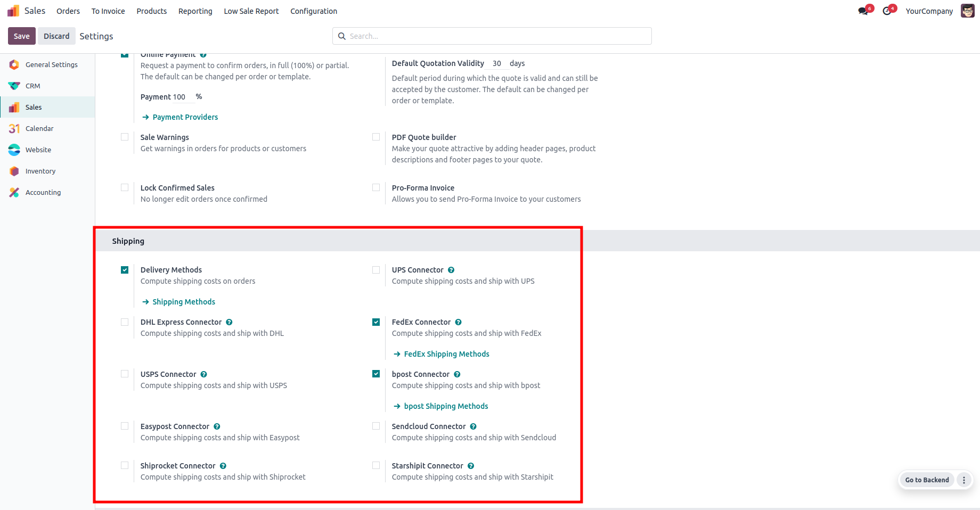Switch to the Inventory settings tab
The width and height of the screenshot is (980, 510).
(x=40, y=171)
